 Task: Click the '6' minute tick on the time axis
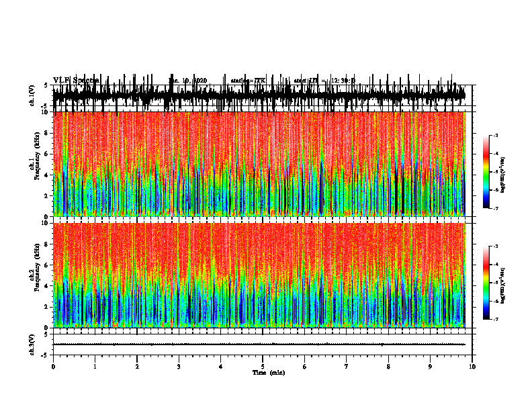(305, 367)
